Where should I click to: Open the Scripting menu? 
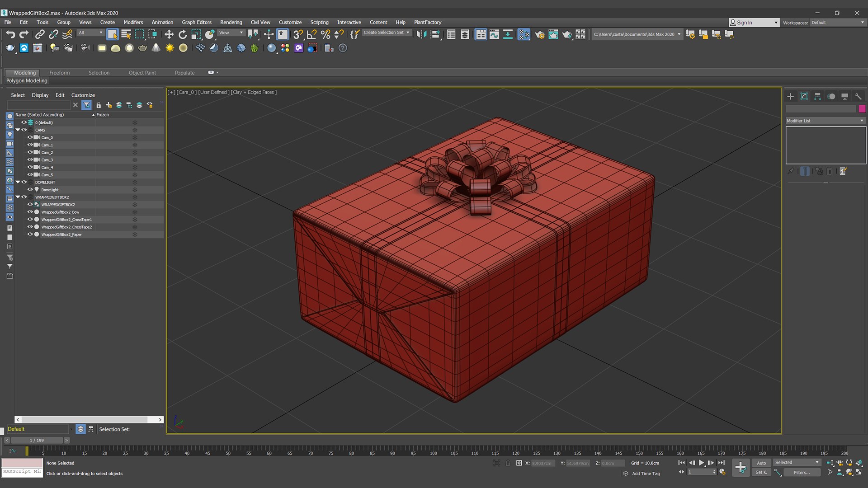click(x=319, y=22)
